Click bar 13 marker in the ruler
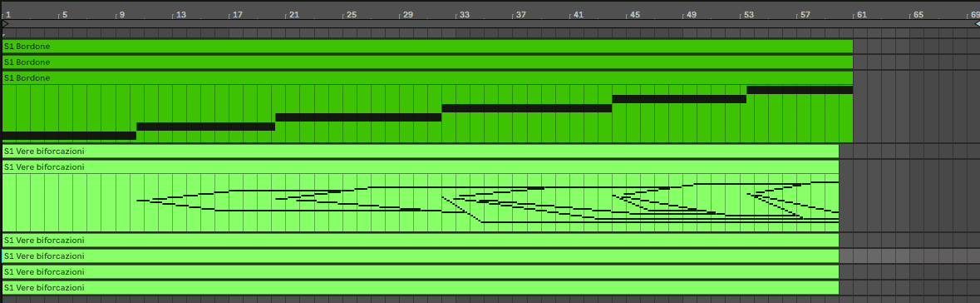The height and width of the screenshot is (303, 980). click(180, 14)
